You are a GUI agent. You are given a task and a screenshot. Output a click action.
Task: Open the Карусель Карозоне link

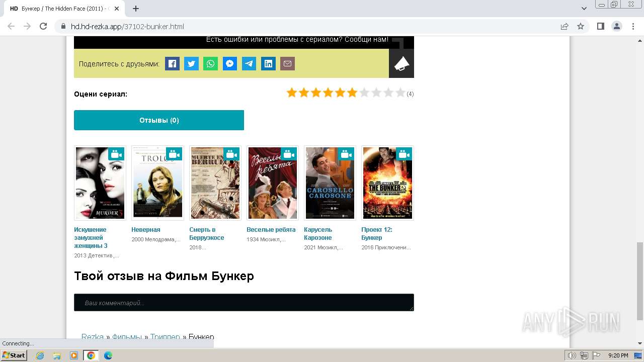click(318, 234)
